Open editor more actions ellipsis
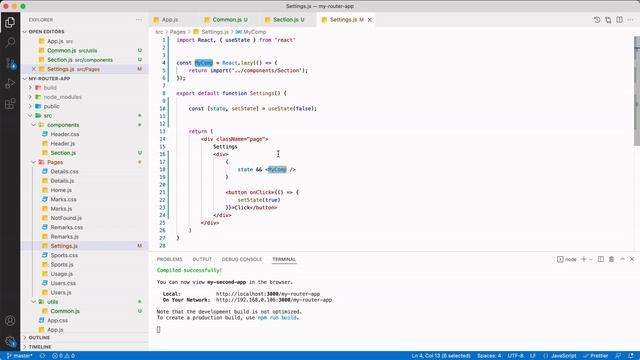The image size is (640, 360). (x=631, y=20)
